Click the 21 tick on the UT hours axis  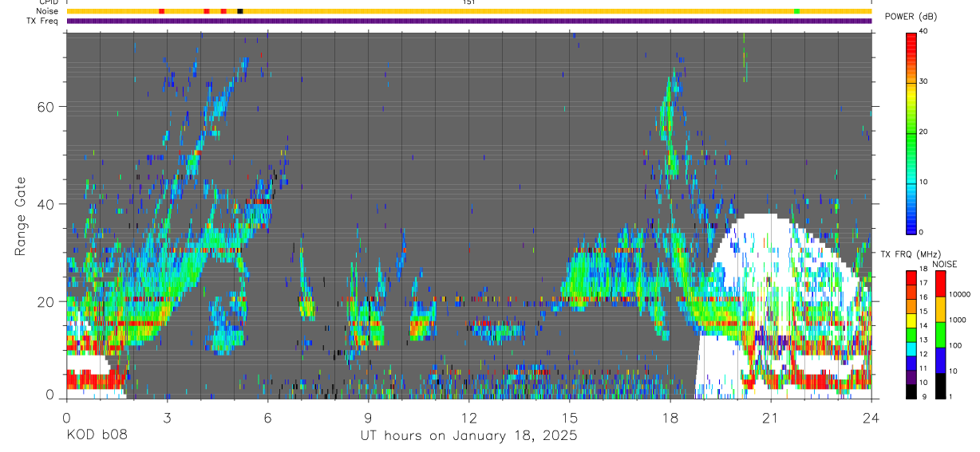771,417
